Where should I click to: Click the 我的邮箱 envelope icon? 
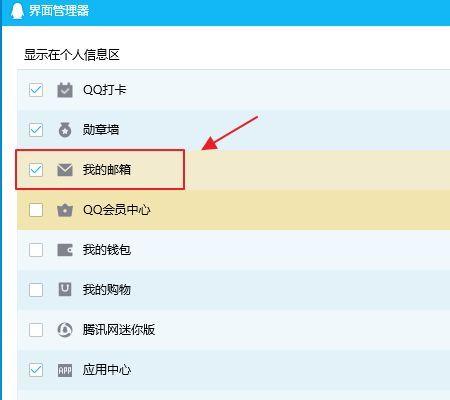(65, 170)
